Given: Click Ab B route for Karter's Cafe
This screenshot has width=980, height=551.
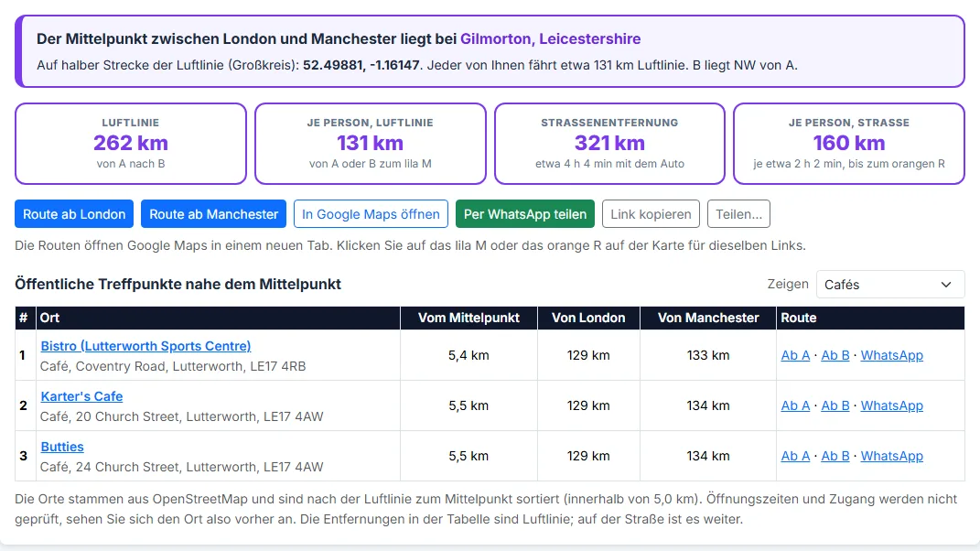Looking at the screenshot, I should [835, 405].
